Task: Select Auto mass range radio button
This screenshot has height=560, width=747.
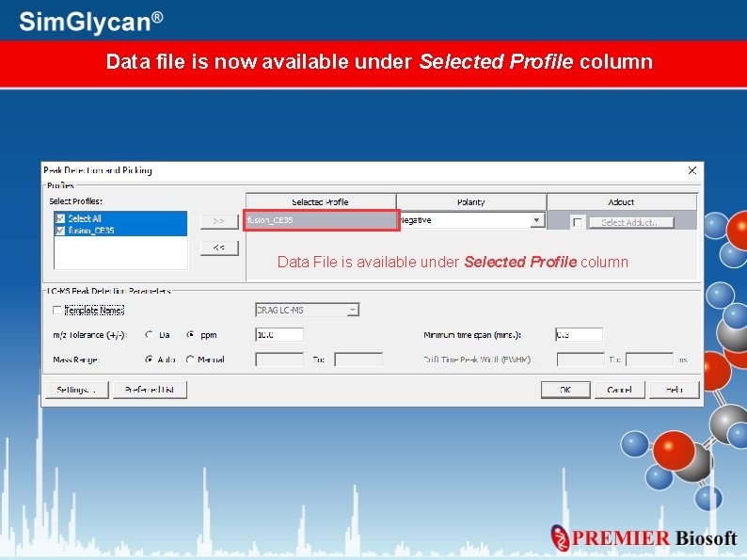Action: point(149,360)
